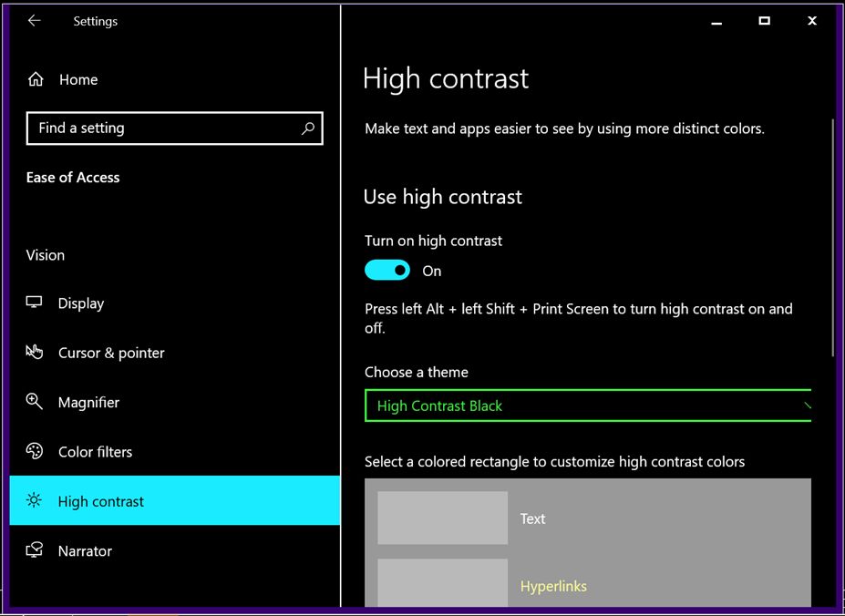Open Color filters settings
Image resolution: width=845 pixels, height=616 pixels.
(x=175, y=452)
